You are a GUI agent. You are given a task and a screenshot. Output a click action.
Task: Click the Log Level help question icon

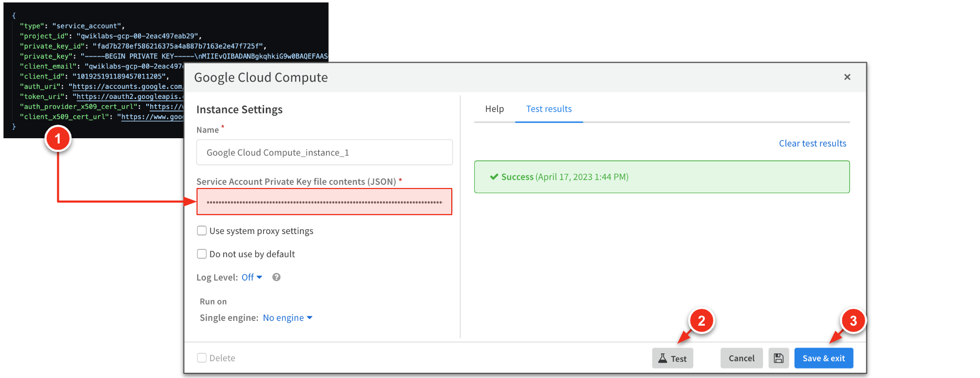tap(276, 277)
